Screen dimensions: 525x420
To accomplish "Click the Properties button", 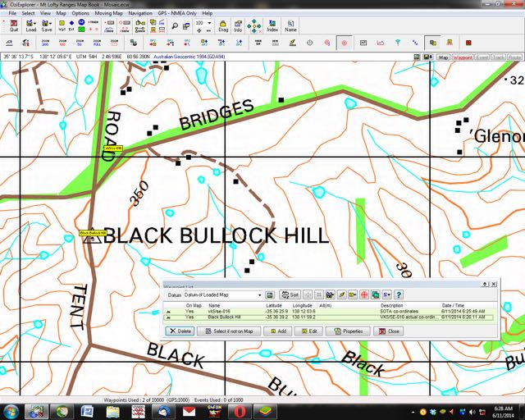I will [348, 331].
